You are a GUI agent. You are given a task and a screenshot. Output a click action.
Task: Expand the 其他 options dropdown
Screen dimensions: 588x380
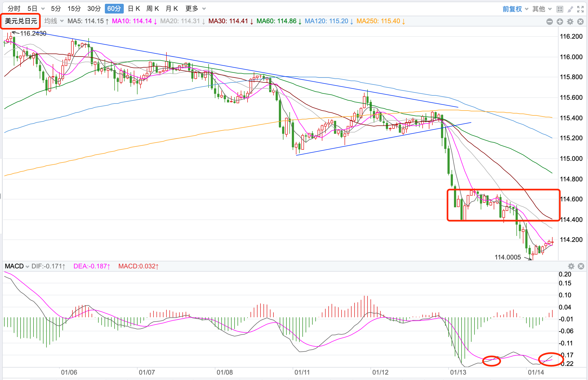click(542, 9)
